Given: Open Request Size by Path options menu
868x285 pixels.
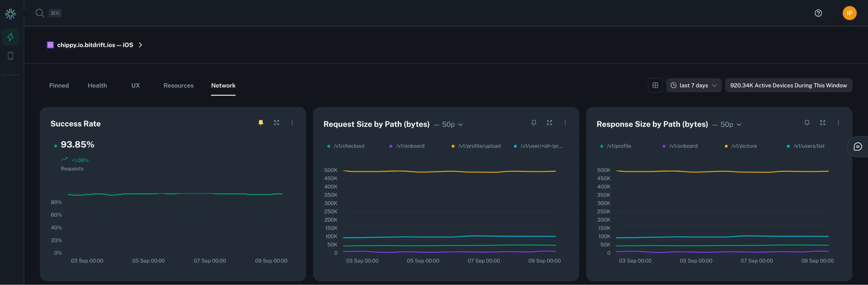Looking at the screenshot, I should pos(565,123).
